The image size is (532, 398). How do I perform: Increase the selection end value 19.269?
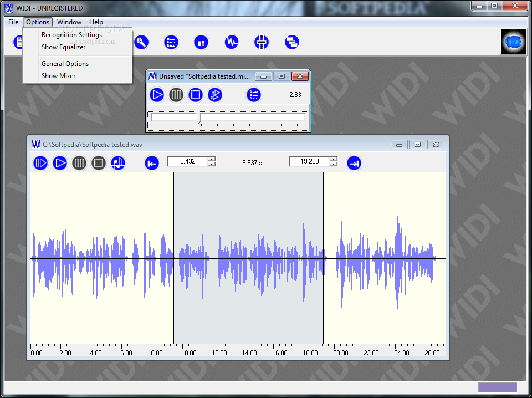pyautogui.click(x=333, y=159)
